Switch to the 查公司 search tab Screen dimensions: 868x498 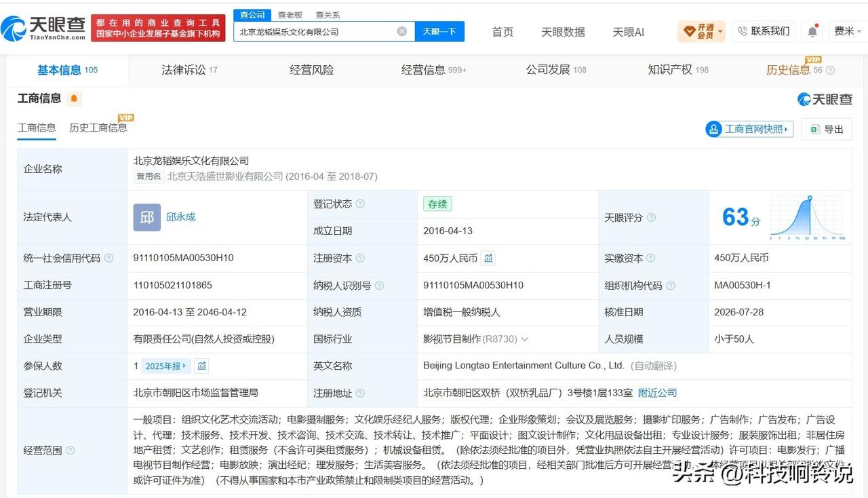[x=252, y=15]
